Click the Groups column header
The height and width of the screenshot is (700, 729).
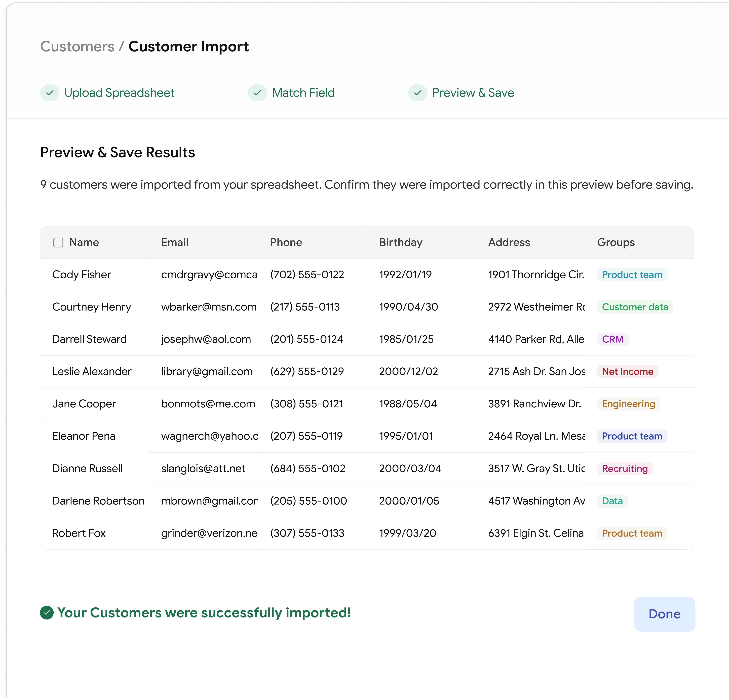[x=616, y=242]
